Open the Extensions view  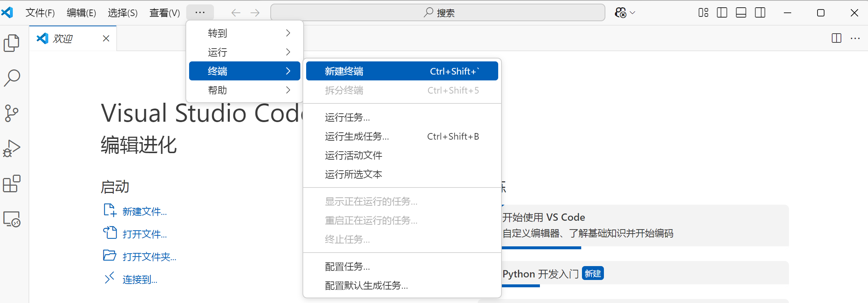pos(12,183)
